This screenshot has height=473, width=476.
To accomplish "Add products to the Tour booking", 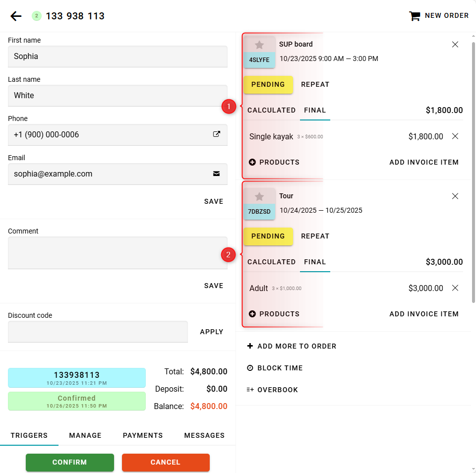I will tap(274, 314).
